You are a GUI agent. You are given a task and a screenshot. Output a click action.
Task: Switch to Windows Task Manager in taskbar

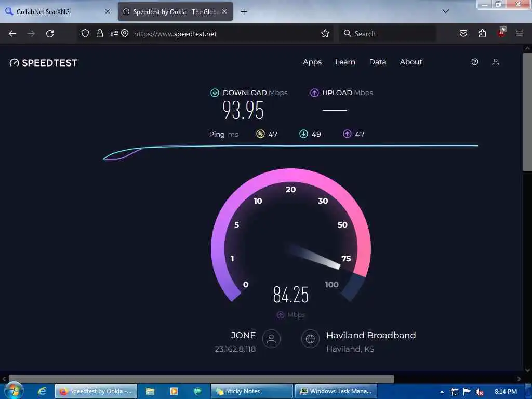(336, 391)
